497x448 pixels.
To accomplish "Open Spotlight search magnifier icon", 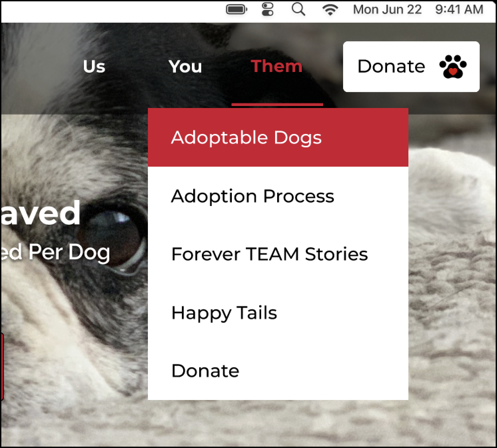I will (298, 9).
